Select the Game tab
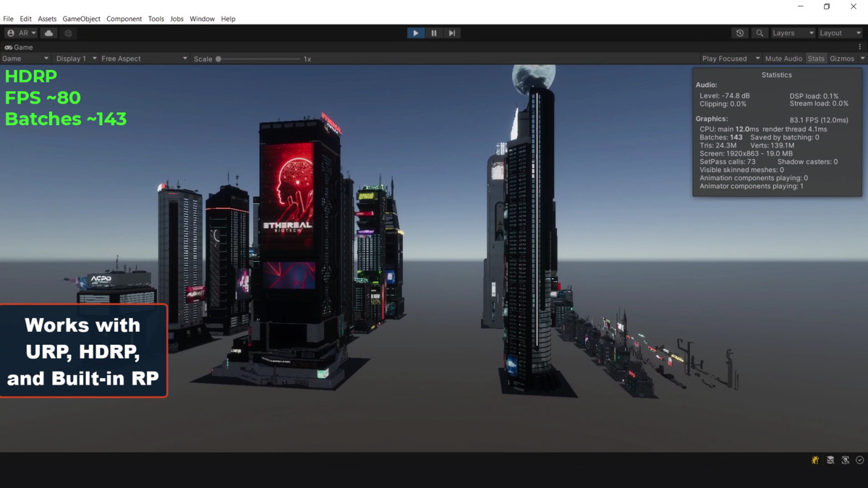 18,47
